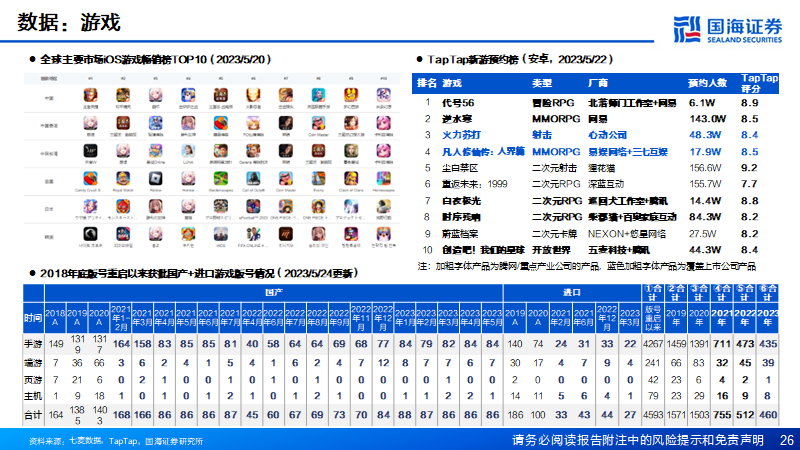Screen dimensions: 800x450
Task: Click the 时间 header cell
Action: 33,318
